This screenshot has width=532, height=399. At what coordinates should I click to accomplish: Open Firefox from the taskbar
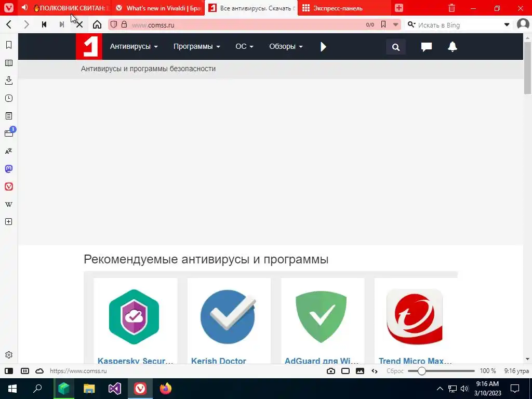pos(166,389)
